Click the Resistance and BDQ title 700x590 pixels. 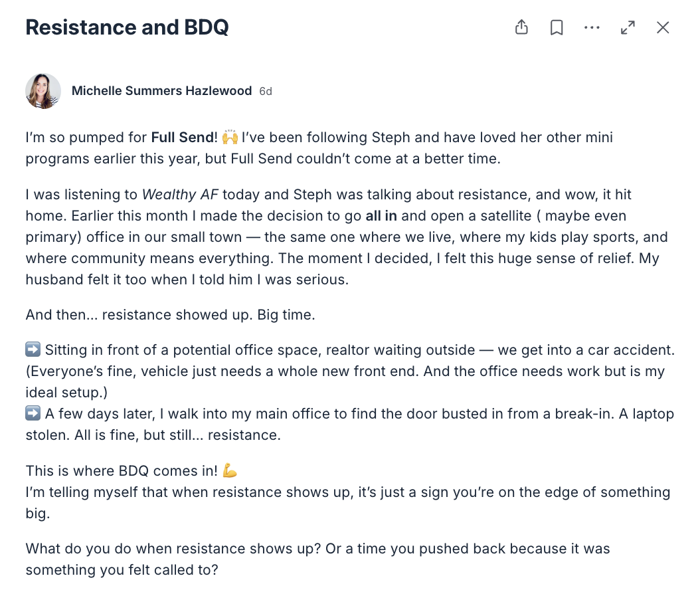[x=128, y=27]
